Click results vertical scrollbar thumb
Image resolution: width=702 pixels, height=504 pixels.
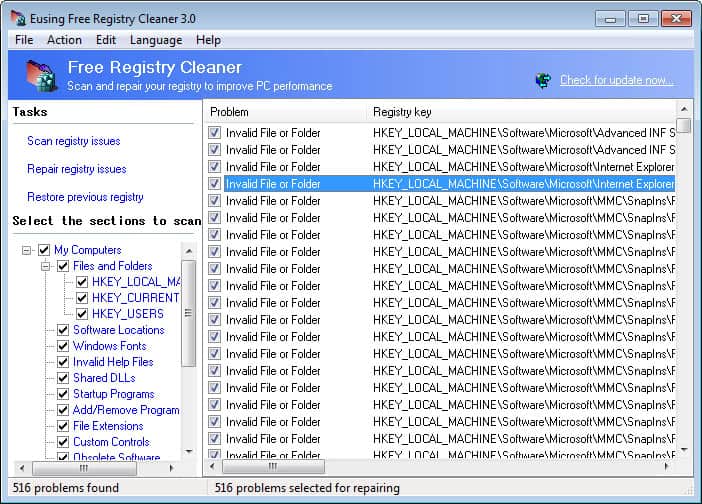point(684,125)
